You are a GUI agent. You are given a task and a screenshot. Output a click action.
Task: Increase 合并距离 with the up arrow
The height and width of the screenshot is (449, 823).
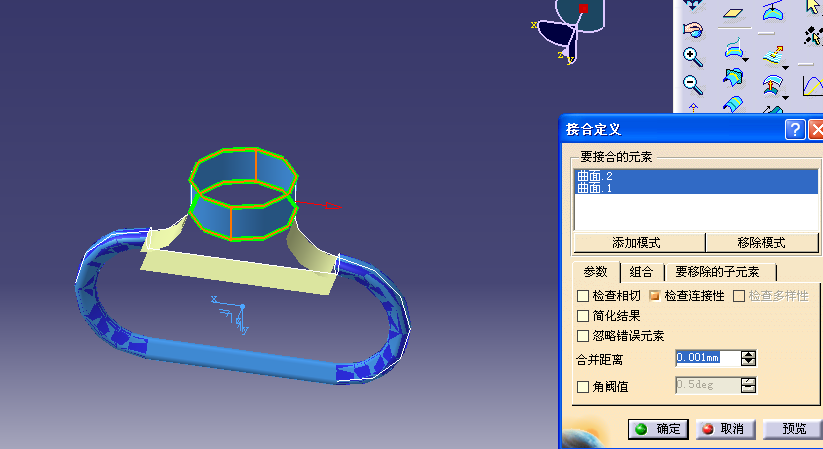coord(748,354)
